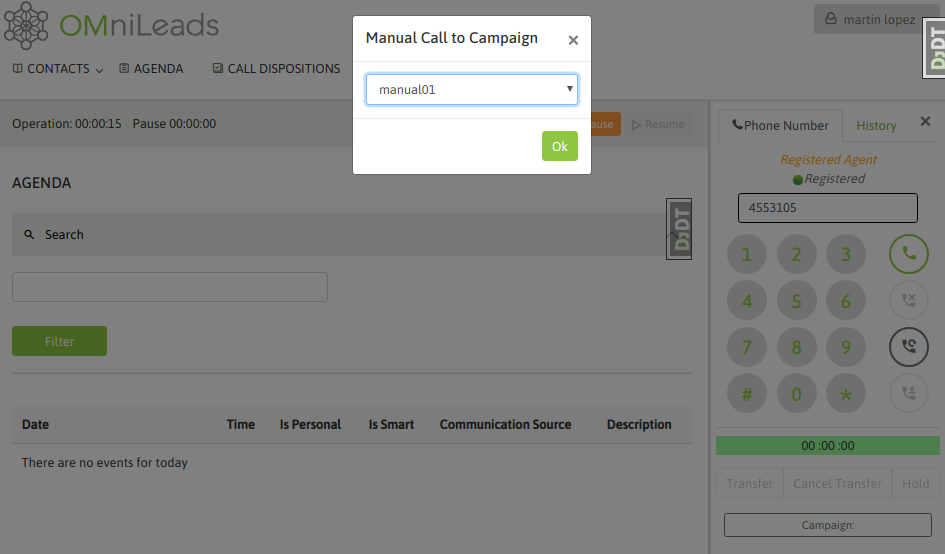
Task: Click the Registered status indicator
Action: 828,179
